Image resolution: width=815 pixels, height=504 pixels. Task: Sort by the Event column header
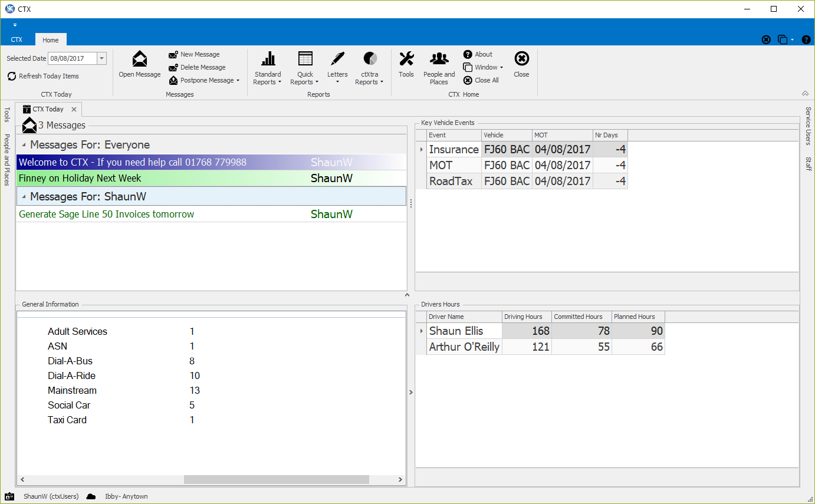coord(453,135)
